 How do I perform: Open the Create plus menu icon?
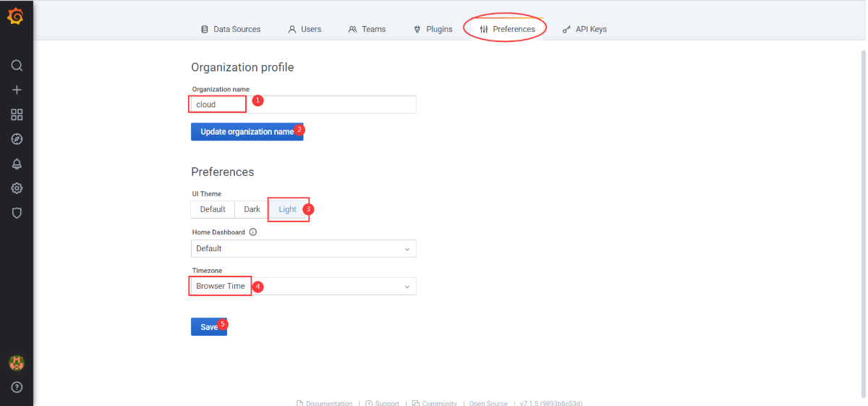(17, 90)
